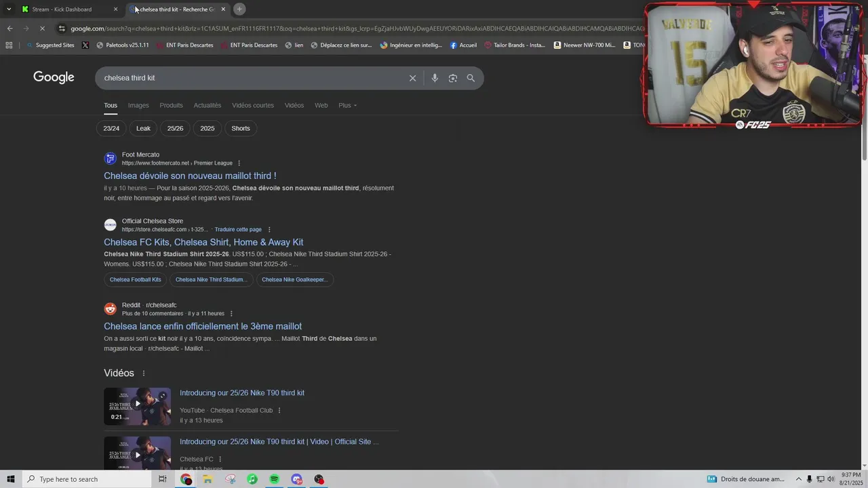Screen dimensions: 868x488
Task: Open the Facebook Accueil bookmark
Action: pyautogui.click(x=463, y=45)
